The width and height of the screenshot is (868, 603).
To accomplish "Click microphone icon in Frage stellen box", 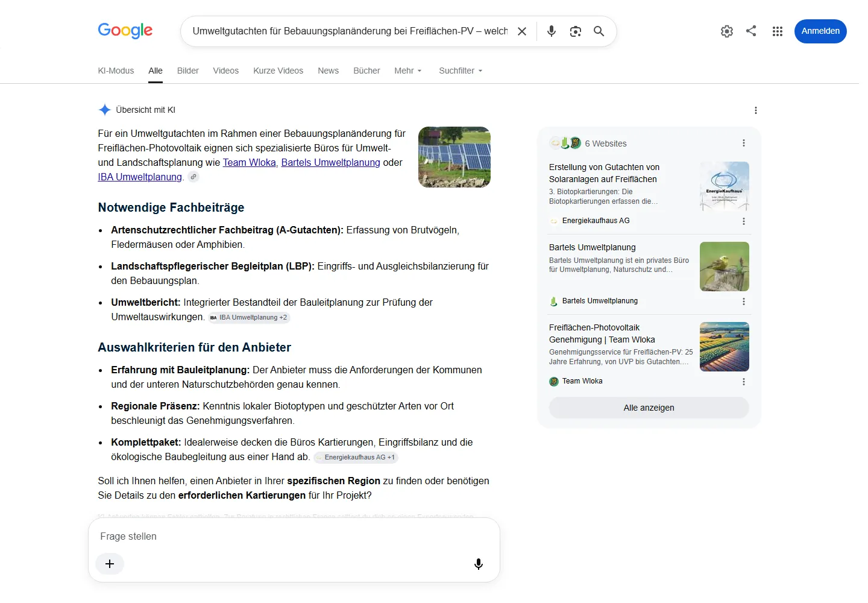I will 479,564.
